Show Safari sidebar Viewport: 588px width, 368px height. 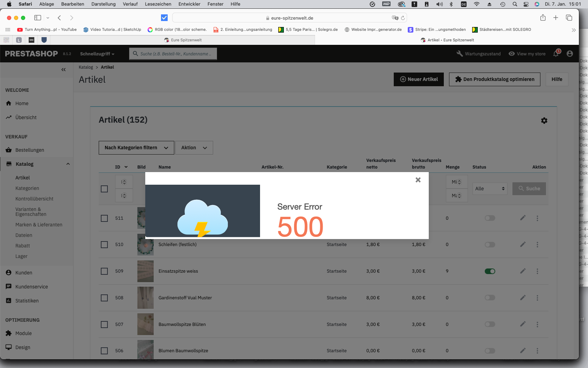click(x=37, y=18)
